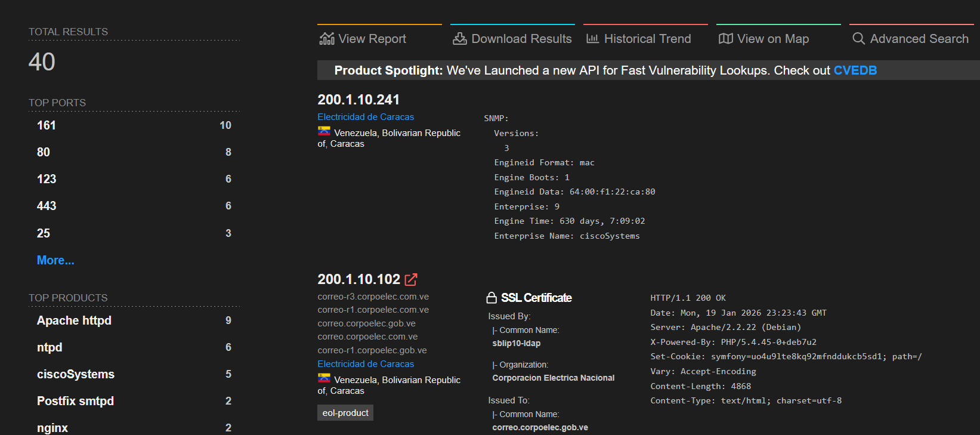Click the Advanced Search magnifier icon

click(859, 39)
